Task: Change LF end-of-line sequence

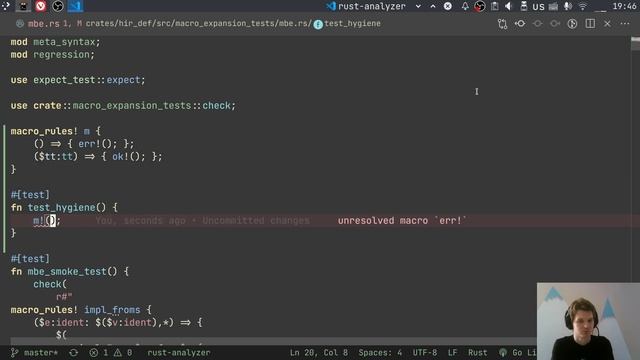Action: 452,353
